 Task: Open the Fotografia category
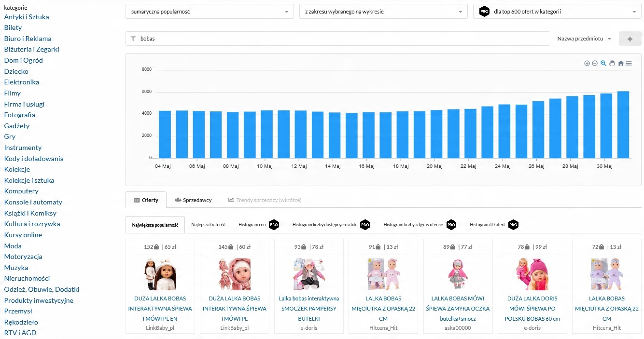(20, 115)
